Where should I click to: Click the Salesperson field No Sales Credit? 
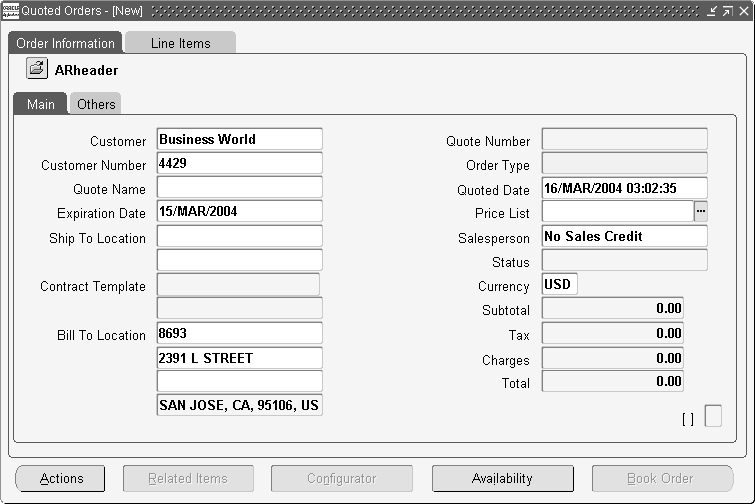point(625,236)
